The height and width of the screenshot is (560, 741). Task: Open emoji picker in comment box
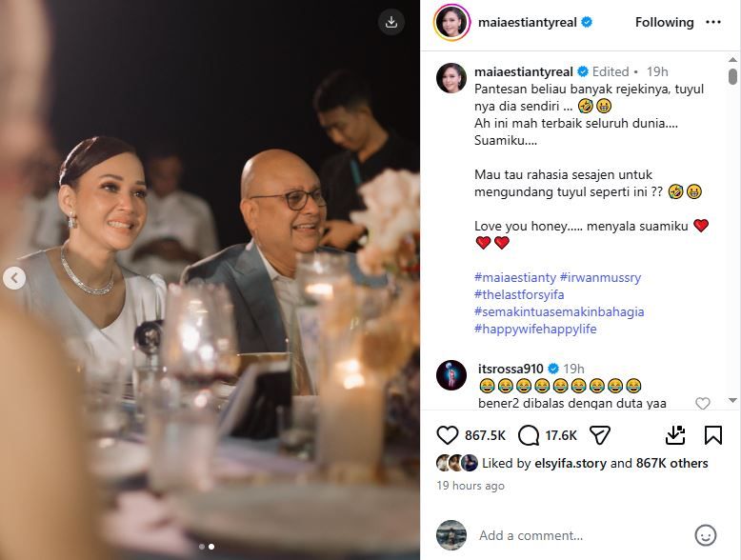click(x=705, y=535)
